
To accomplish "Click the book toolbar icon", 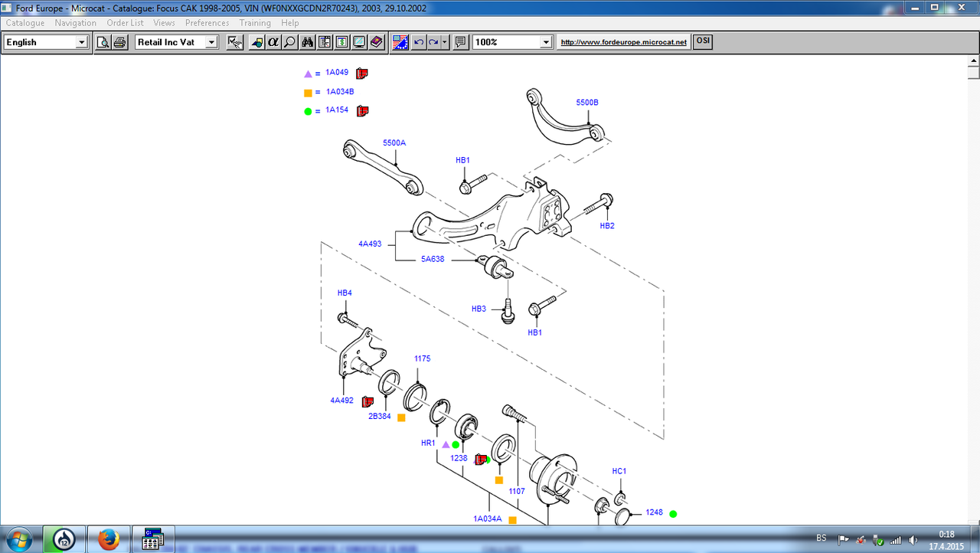I will pos(377,42).
